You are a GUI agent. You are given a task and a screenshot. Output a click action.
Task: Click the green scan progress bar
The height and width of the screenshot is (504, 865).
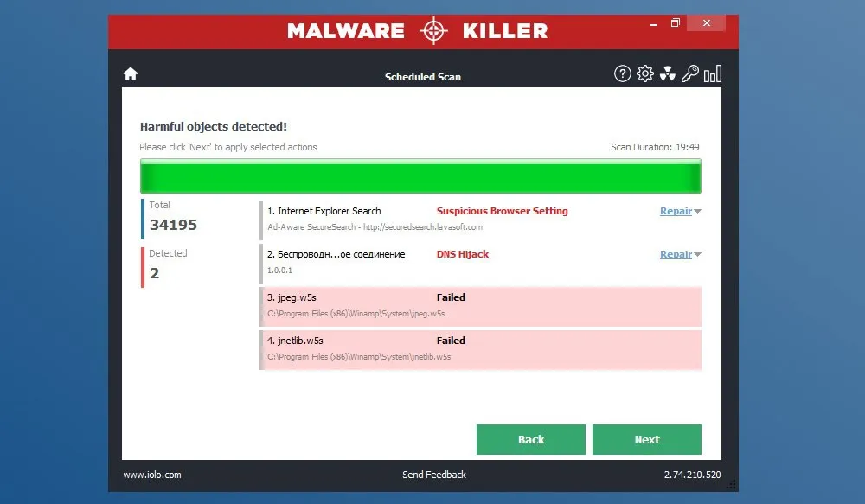tap(420, 175)
